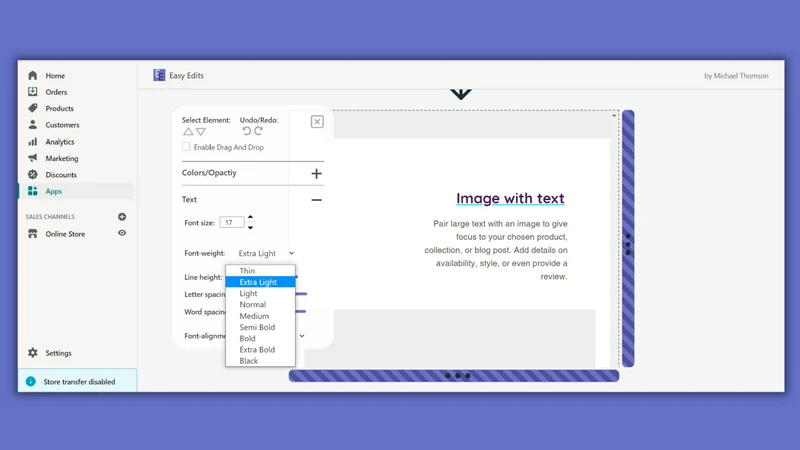This screenshot has width=800, height=450.
Task: Open the Customers section
Action: 62,124
